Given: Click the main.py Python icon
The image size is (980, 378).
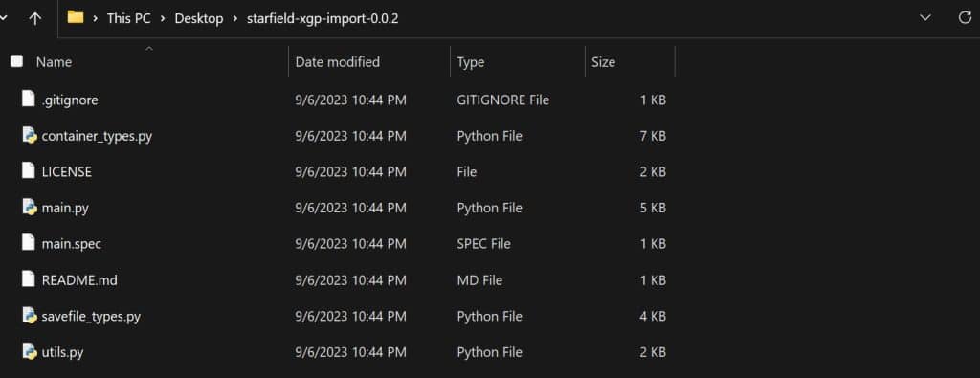Looking at the screenshot, I should [x=30, y=207].
